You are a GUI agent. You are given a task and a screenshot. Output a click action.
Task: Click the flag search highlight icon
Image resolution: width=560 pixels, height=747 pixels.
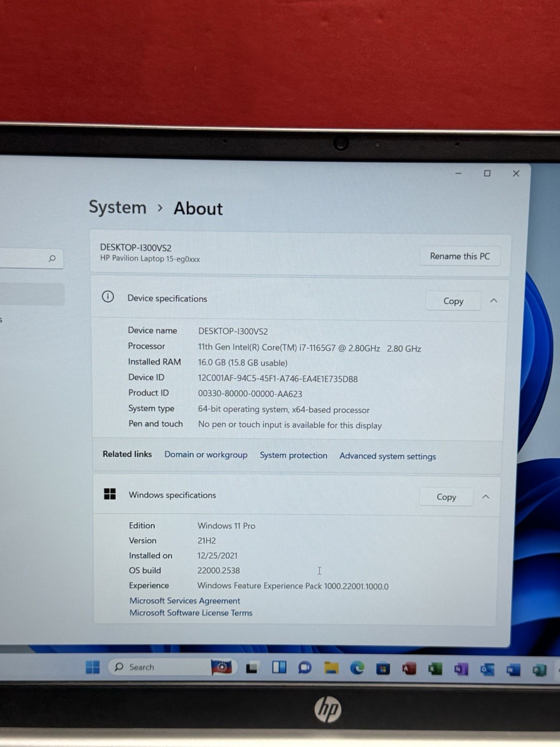[x=222, y=667]
